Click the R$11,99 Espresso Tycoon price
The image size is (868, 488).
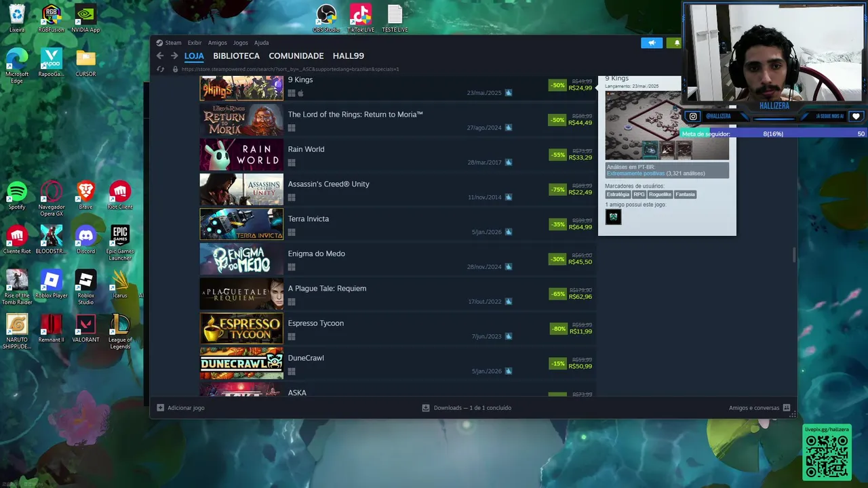click(580, 331)
